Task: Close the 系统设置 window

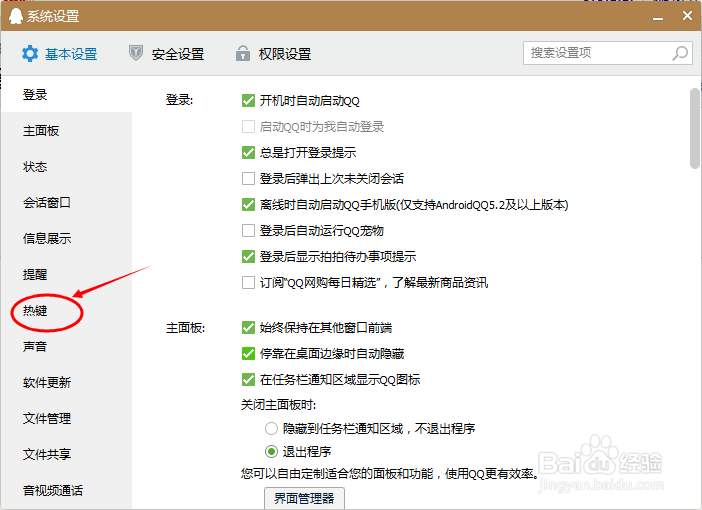Action: (x=687, y=16)
